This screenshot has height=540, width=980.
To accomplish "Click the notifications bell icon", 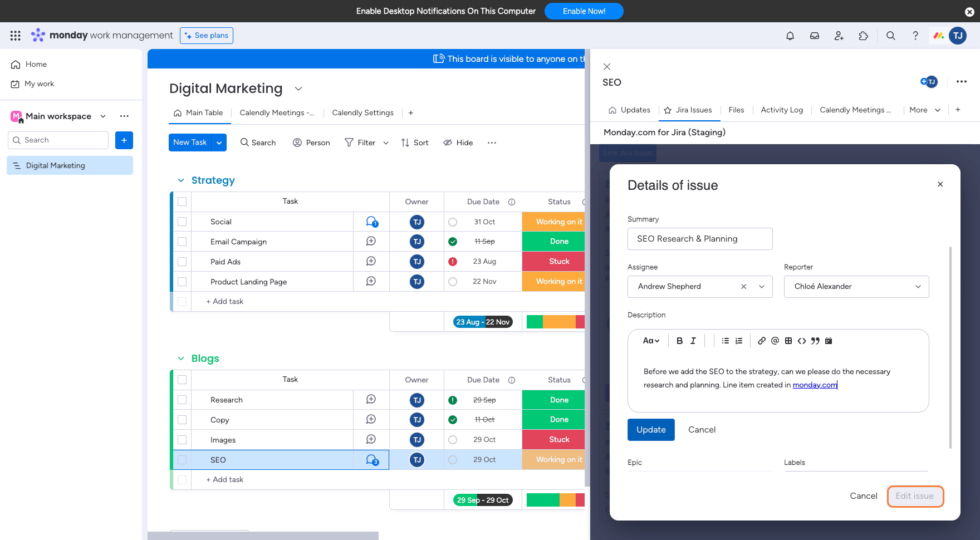I will click(790, 36).
